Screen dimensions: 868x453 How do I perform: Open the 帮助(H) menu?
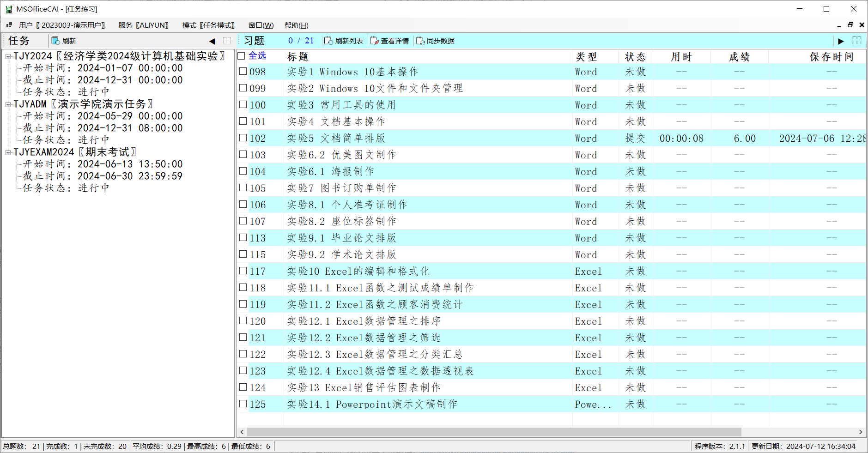[x=296, y=25]
